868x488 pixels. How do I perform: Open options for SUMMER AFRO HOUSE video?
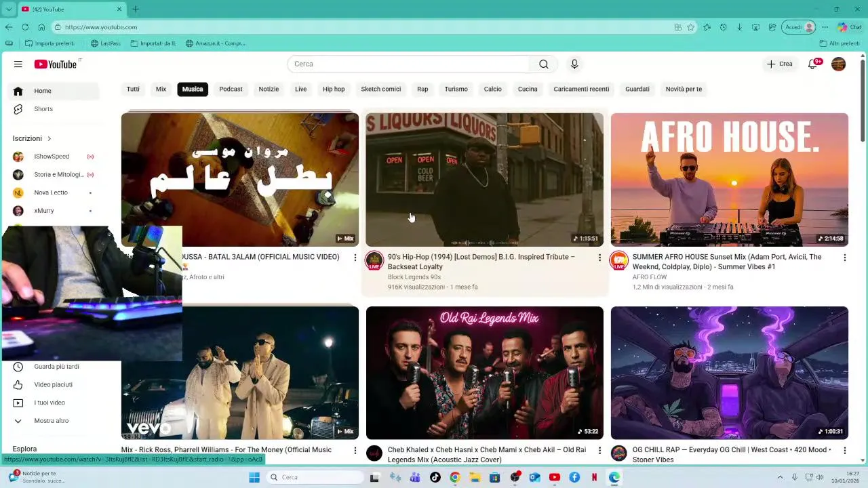[844, 258]
